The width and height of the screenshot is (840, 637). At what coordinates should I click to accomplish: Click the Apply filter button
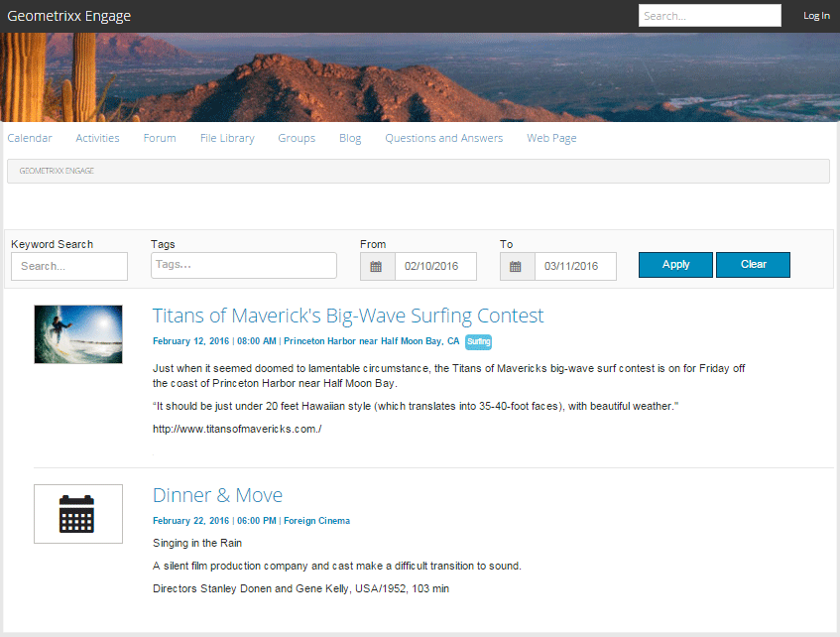[675, 264]
